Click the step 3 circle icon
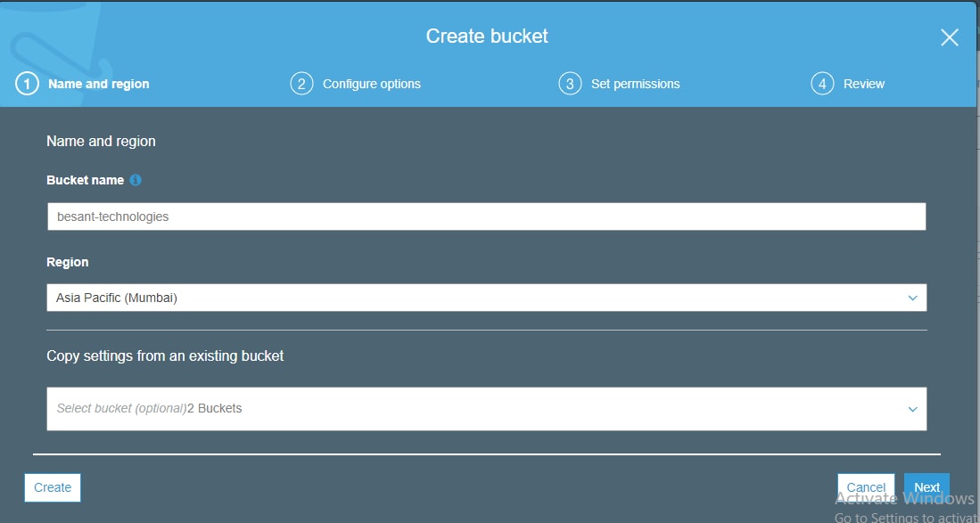Screen dimensions: 980x523 (570, 84)
